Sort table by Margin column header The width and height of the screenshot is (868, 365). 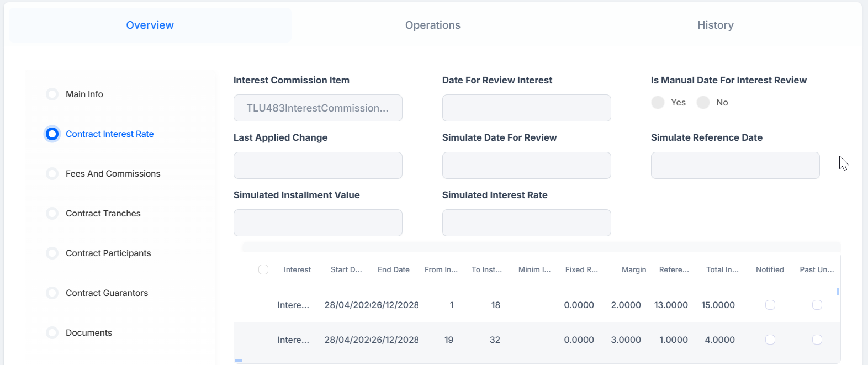click(x=634, y=269)
